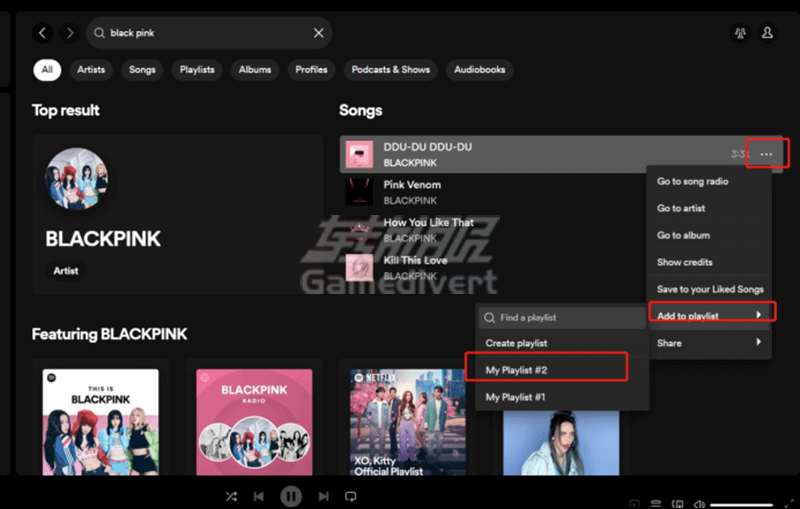Screen dimensions: 800x509
Task: Click the DDU-DU DDU-DU song title
Action: point(428,147)
